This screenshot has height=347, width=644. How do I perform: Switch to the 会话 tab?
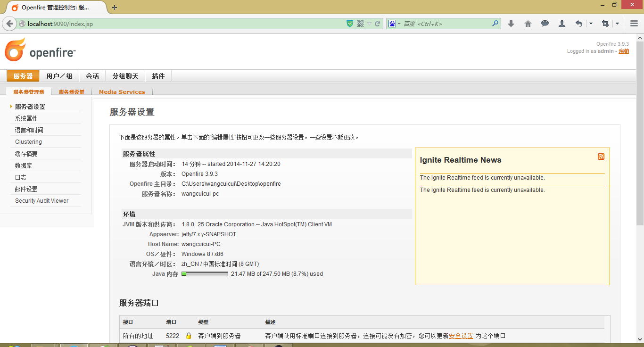92,76
